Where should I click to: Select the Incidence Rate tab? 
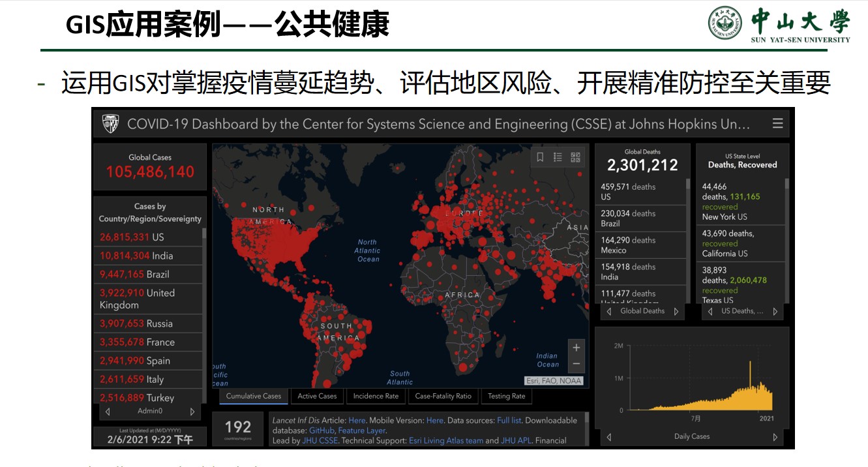coord(376,396)
